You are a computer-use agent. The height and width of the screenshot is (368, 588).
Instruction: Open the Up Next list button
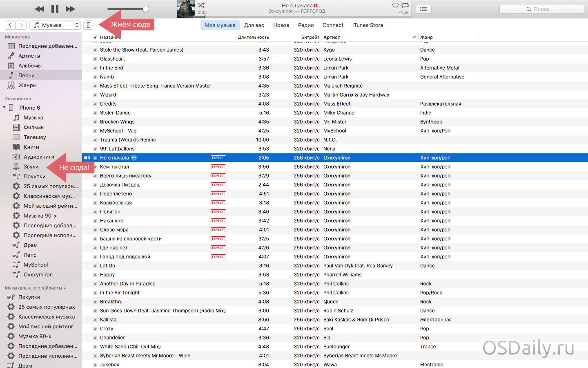pyautogui.click(x=423, y=9)
